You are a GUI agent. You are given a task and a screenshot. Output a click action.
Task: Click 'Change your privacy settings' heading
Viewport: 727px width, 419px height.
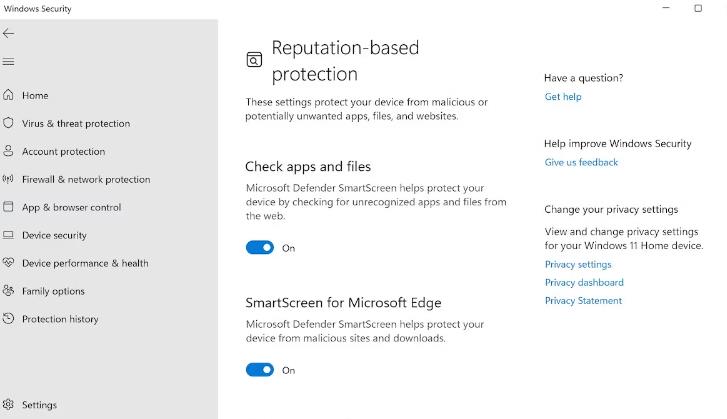click(x=611, y=210)
